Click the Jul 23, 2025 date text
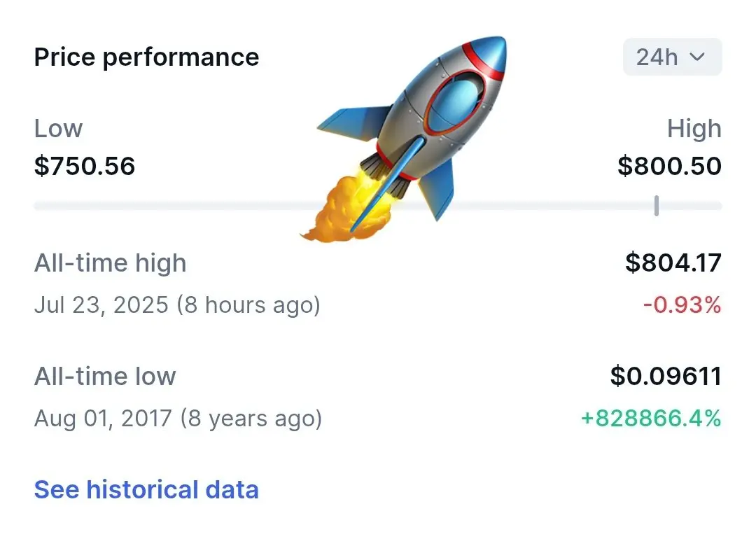The width and height of the screenshot is (756, 546). [101, 304]
